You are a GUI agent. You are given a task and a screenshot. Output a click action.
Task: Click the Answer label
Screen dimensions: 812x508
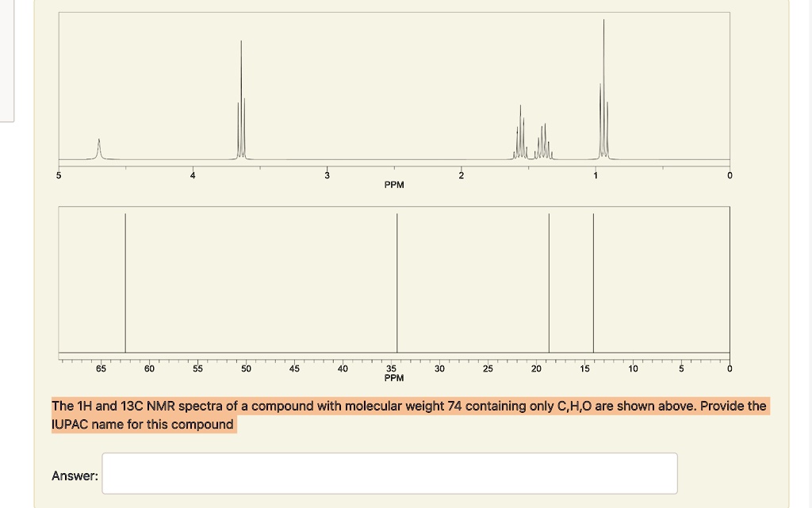pos(73,475)
